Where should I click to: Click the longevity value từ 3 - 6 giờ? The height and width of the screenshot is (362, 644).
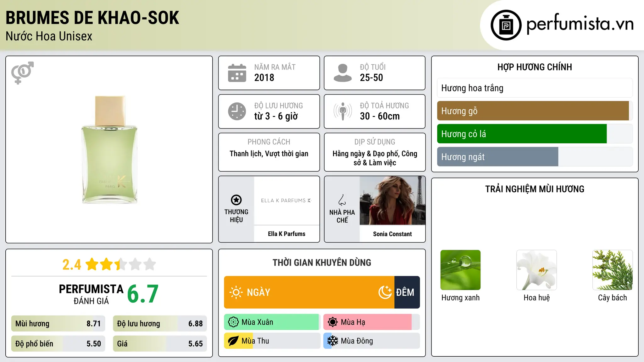point(276,116)
